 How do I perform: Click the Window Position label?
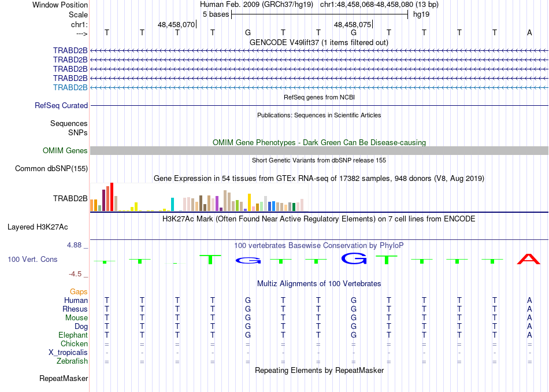(x=60, y=5)
